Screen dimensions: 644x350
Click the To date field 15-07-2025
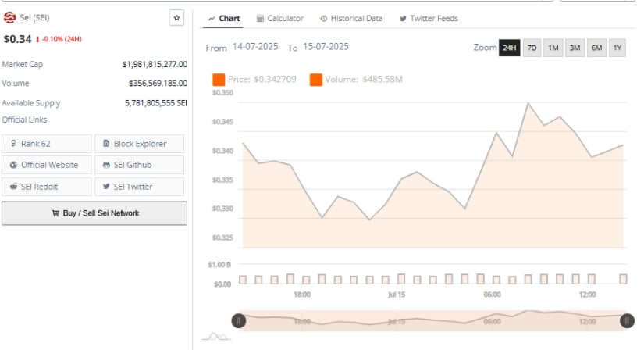click(326, 46)
